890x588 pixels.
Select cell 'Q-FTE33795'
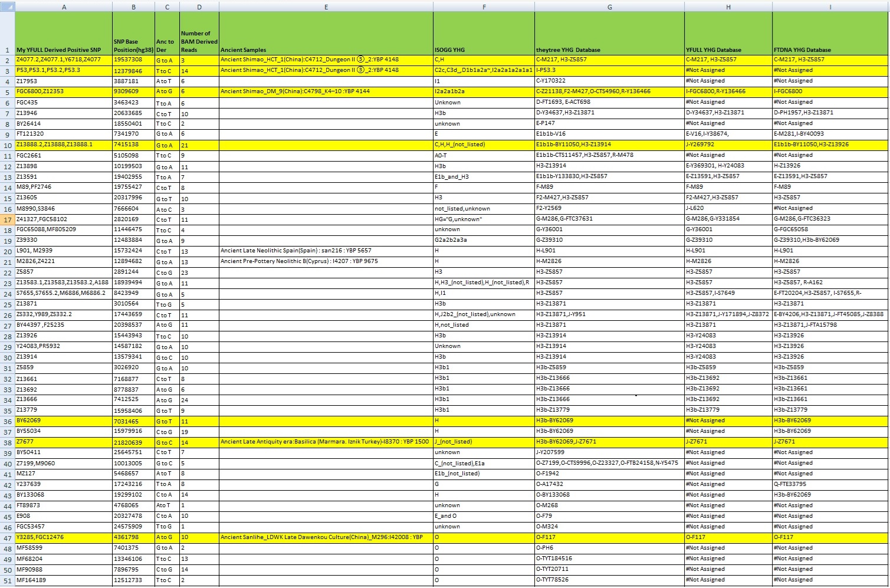click(x=830, y=484)
